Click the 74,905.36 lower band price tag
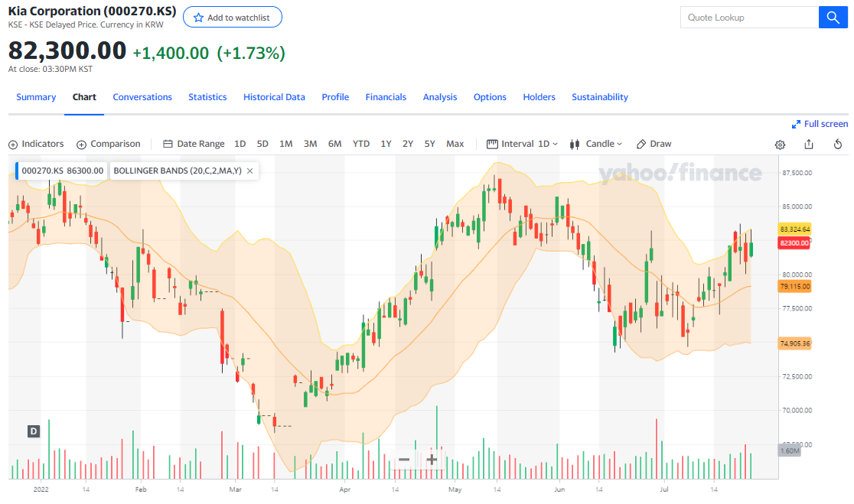This screenshot has width=854, height=504. point(794,343)
